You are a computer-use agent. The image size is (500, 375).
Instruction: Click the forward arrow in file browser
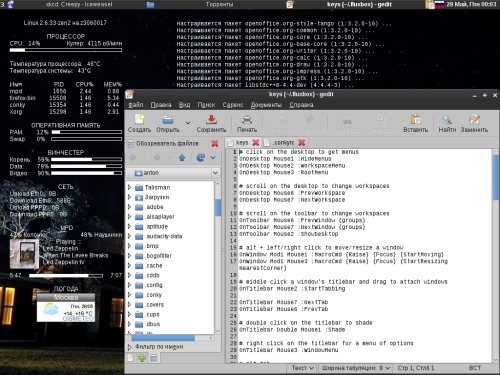pyautogui.click(x=157, y=157)
